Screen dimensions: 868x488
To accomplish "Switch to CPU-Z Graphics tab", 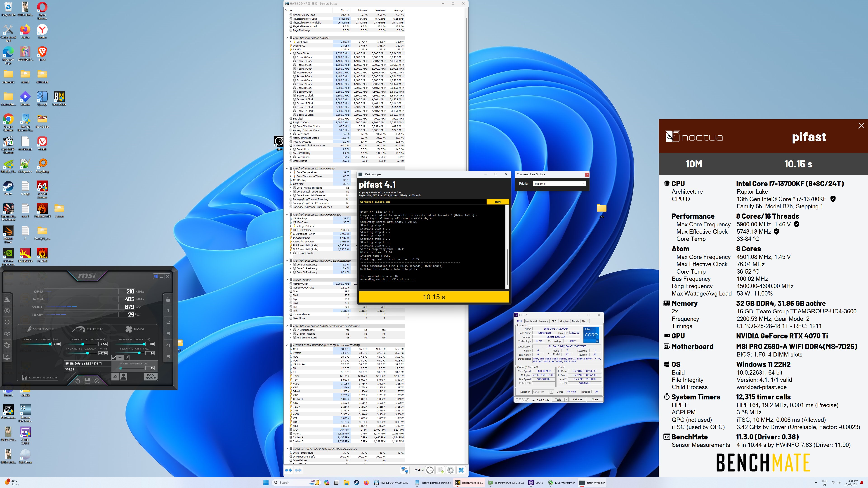I will coord(565,321).
